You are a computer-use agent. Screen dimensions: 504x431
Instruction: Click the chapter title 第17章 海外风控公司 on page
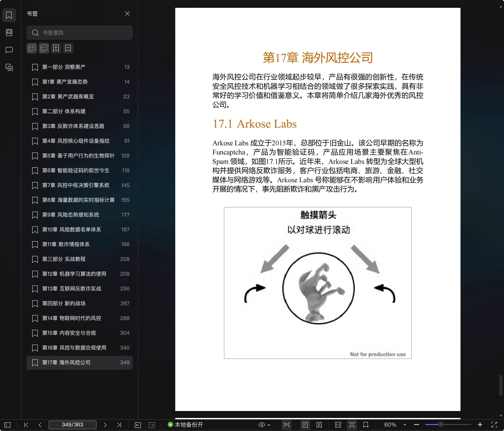pos(318,58)
